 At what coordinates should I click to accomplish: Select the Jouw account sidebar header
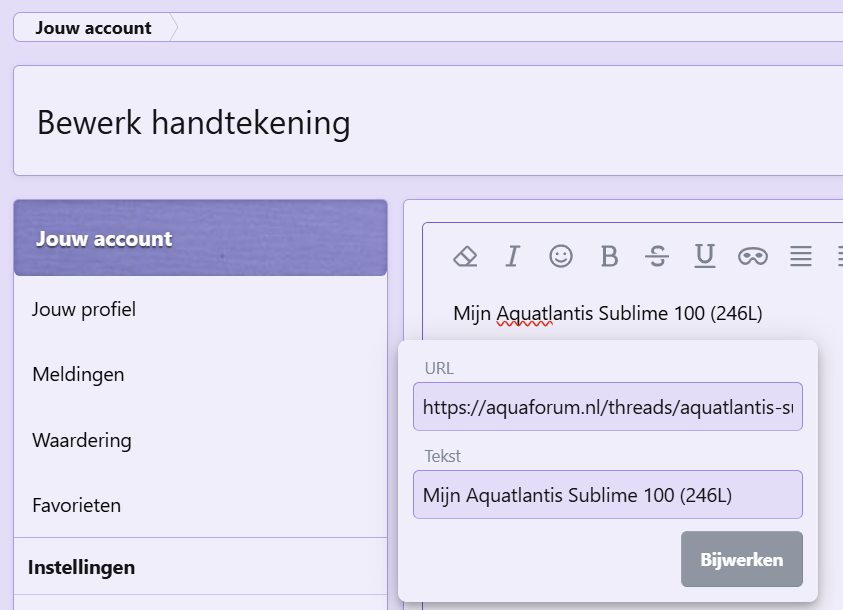pos(201,238)
